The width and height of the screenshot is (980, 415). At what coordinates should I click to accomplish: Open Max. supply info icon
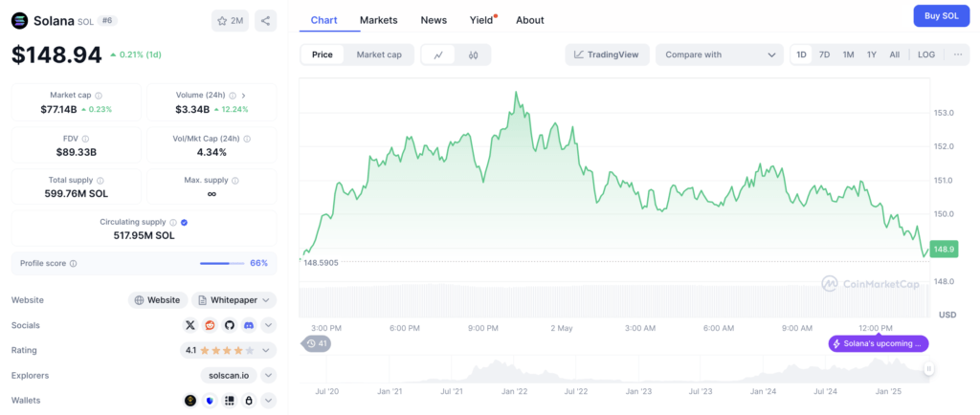point(235,181)
